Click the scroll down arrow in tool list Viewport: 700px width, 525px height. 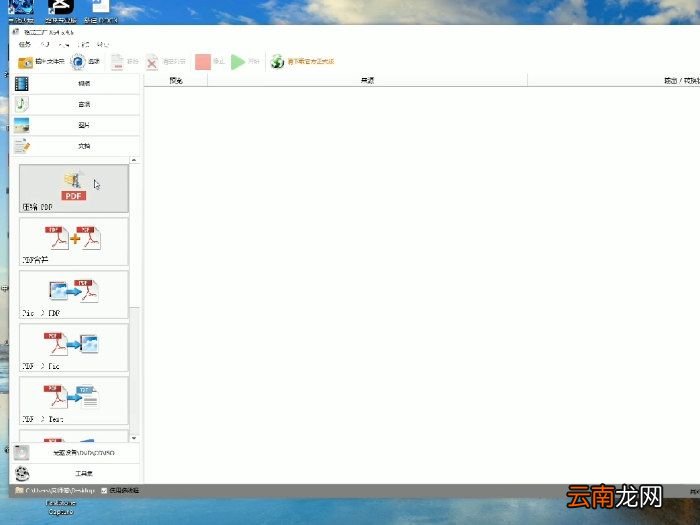coord(134,438)
